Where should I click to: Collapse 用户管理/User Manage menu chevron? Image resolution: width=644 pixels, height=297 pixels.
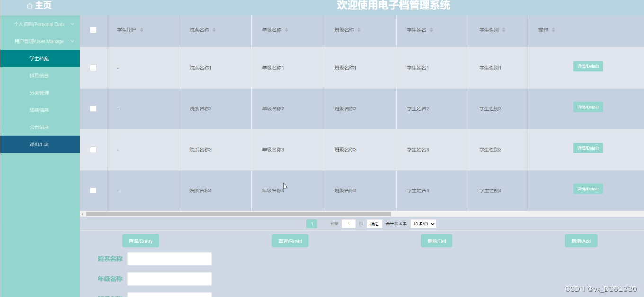click(x=72, y=41)
